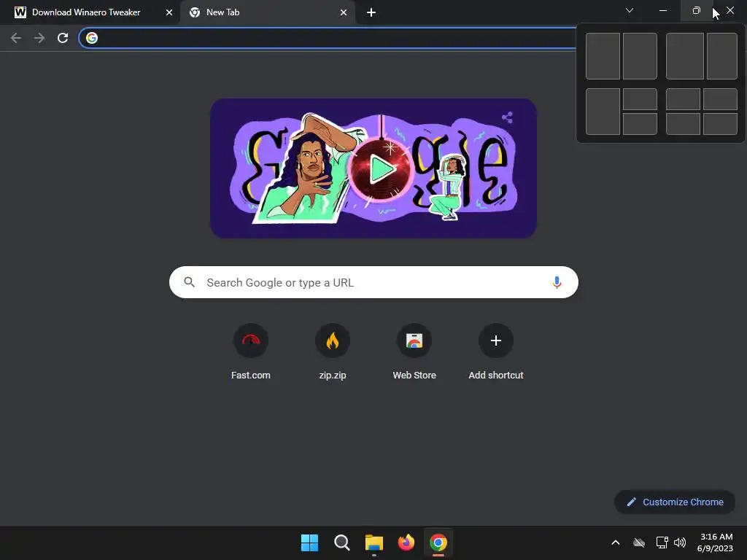Screen dimensions: 747x560
Task: Reload the current page
Action: 63,38
